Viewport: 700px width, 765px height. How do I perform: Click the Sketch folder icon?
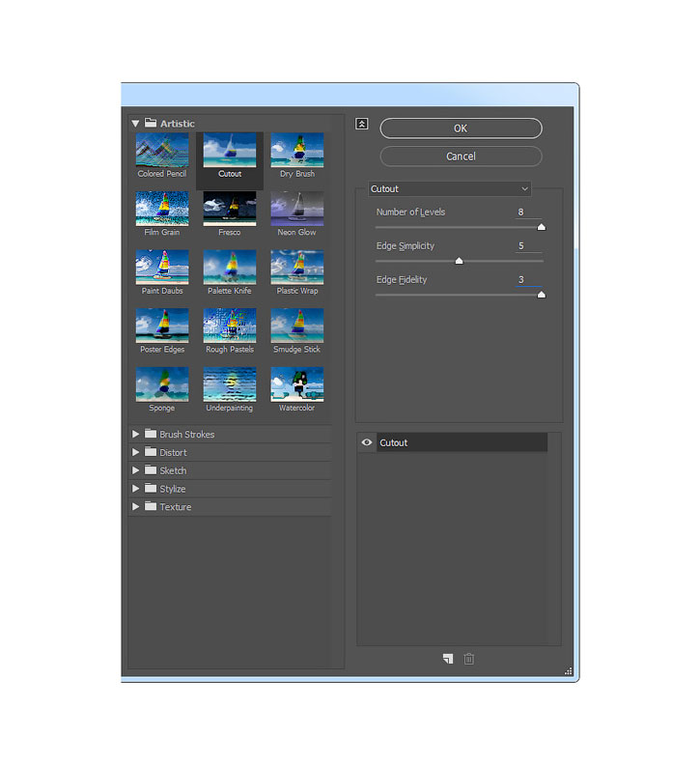(151, 469)
